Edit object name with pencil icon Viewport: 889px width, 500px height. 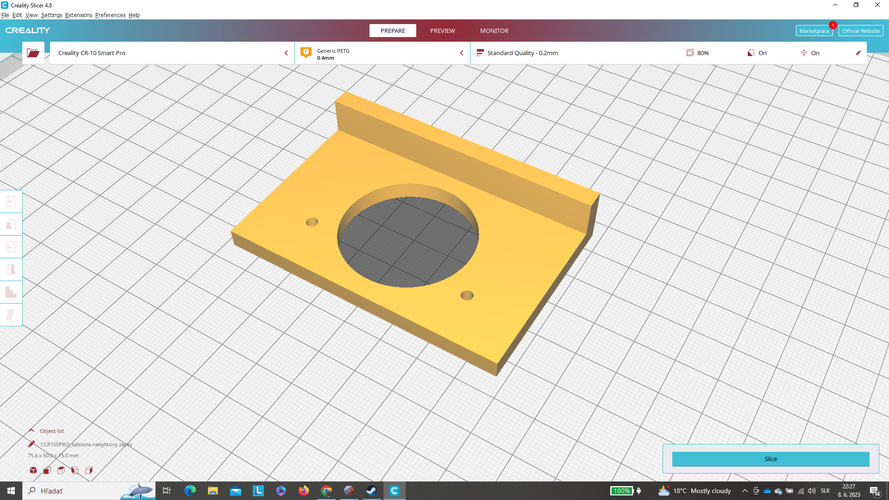coord(32,444)
